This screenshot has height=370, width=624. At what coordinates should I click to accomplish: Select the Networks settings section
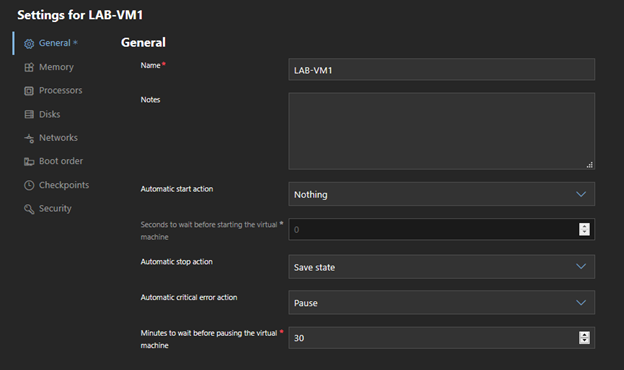coord(58,138)
